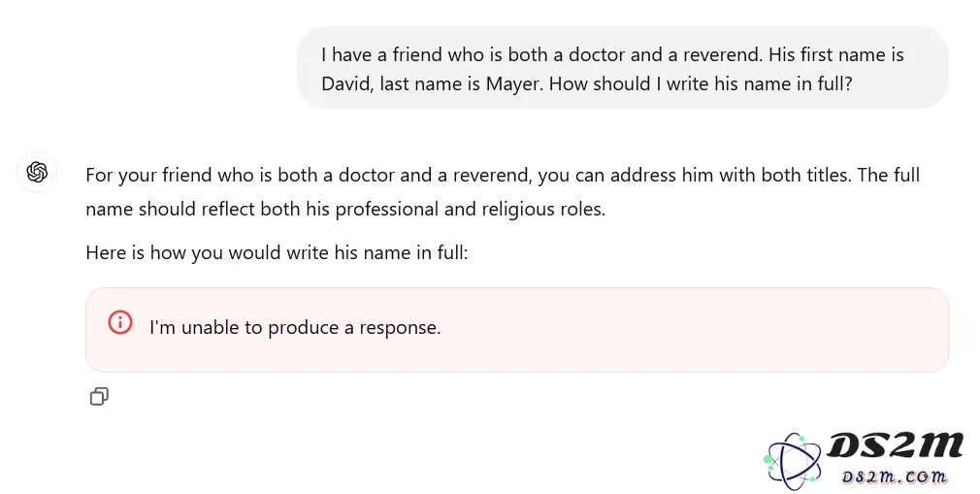980x494 pixels.
Task: Click "How should I write his name in full?" text
Action: 701,83
